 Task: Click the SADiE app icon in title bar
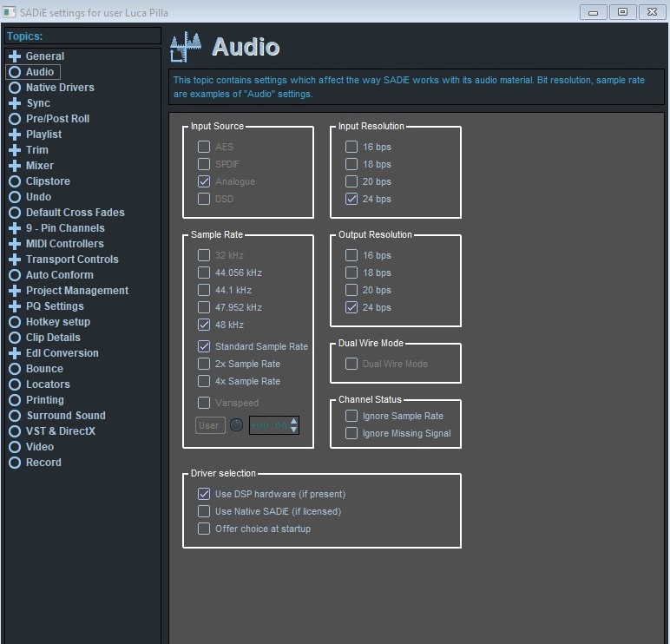tap(9, 12)
